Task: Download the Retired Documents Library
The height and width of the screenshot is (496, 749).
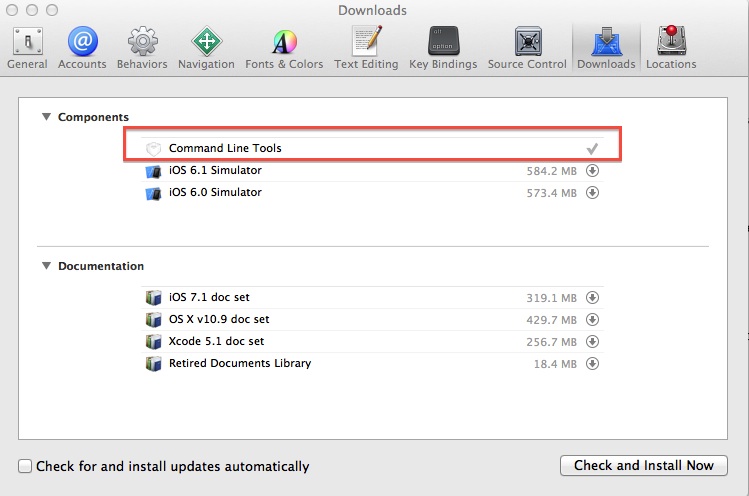Action: click(x=592, y=363)
